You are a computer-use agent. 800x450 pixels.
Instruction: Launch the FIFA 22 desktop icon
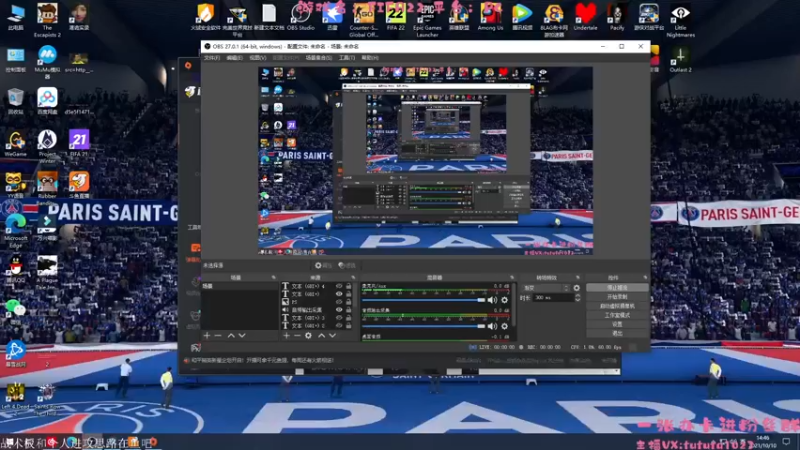pyautogui.click(x=395, y=17)
